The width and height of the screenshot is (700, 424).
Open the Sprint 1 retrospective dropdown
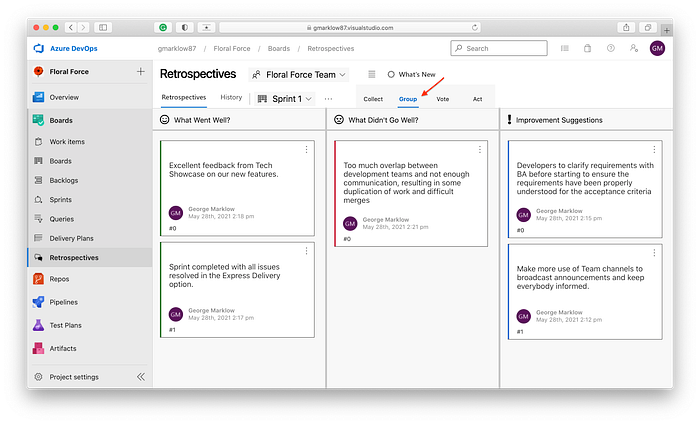coord(285,99)
